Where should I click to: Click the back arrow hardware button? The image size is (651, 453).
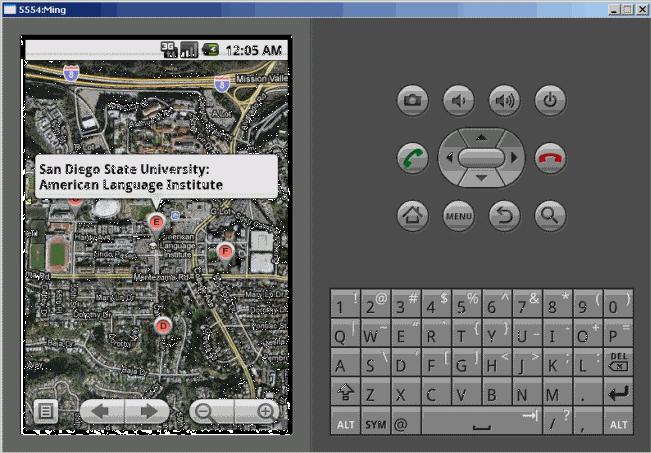[504, 216]
